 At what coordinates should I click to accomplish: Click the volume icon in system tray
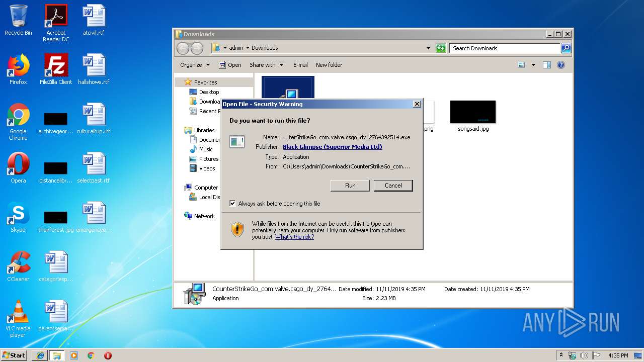(584, 355)
